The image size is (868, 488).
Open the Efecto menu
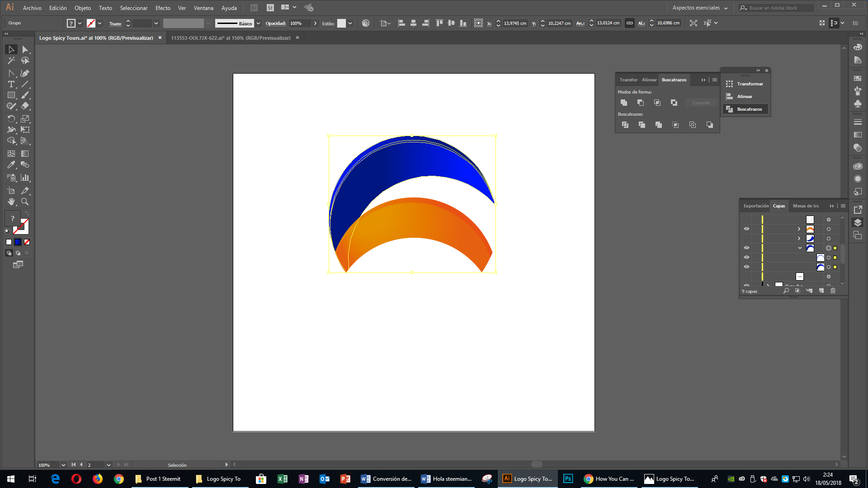click(163, 8)
